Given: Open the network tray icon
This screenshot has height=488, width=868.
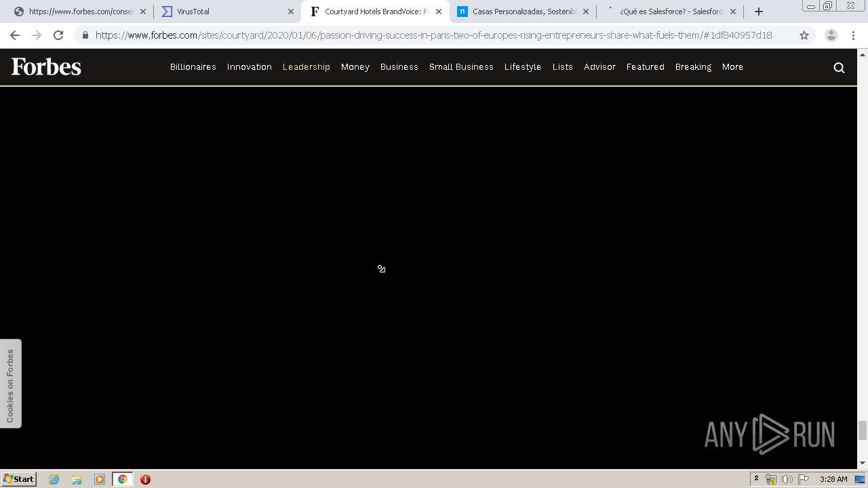Looking at the screenshot, I should pos(771,479).
